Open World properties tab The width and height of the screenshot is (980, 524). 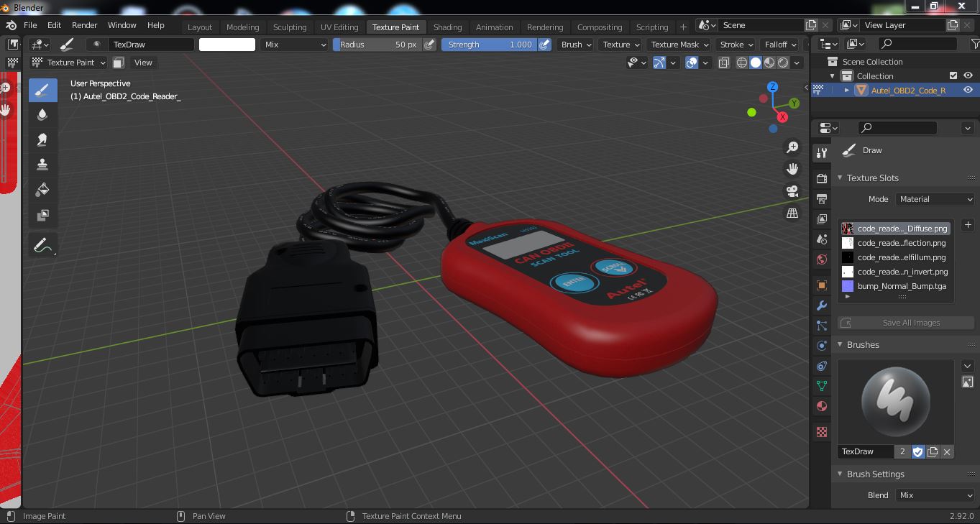point(822,259)
